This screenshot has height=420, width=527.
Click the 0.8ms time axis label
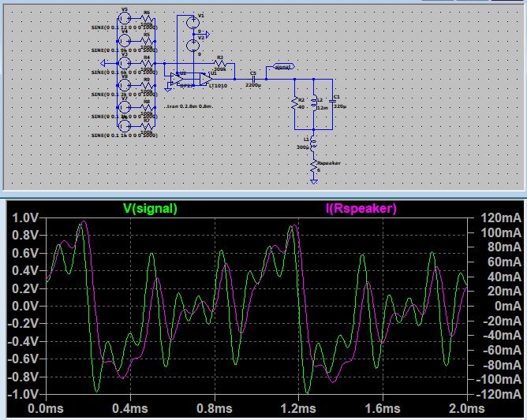[x=215, y=409]
